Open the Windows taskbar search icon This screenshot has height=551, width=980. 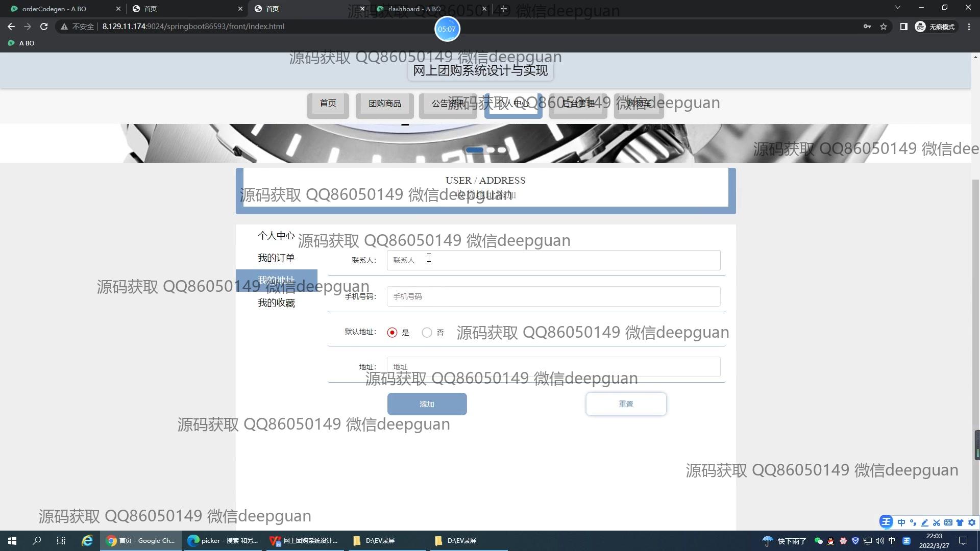pos(37,541)
